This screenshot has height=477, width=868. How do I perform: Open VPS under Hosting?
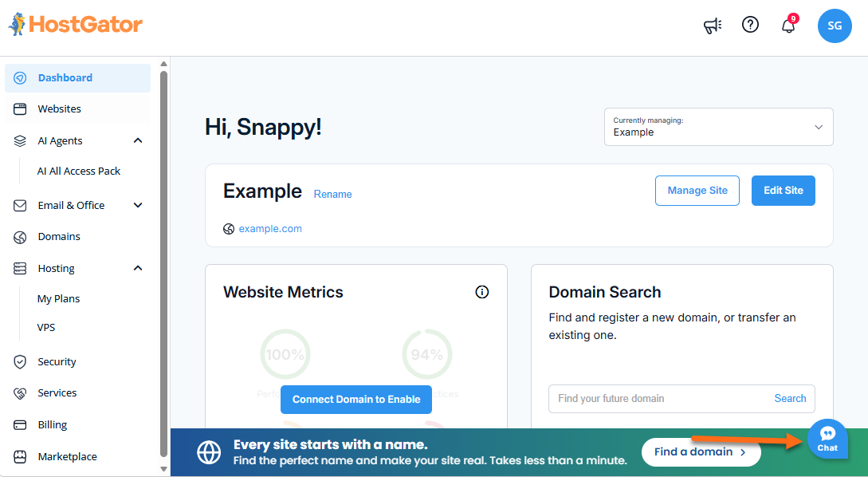click(x=46, y=327)
